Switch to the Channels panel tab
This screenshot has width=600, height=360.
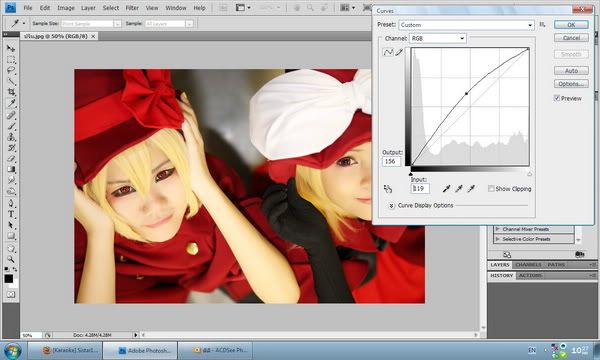[528, 265]
